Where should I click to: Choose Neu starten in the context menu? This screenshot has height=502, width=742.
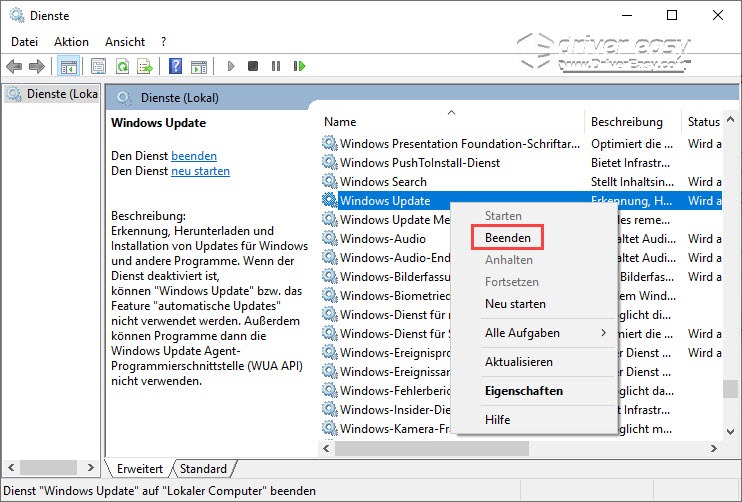pos(515,304)
